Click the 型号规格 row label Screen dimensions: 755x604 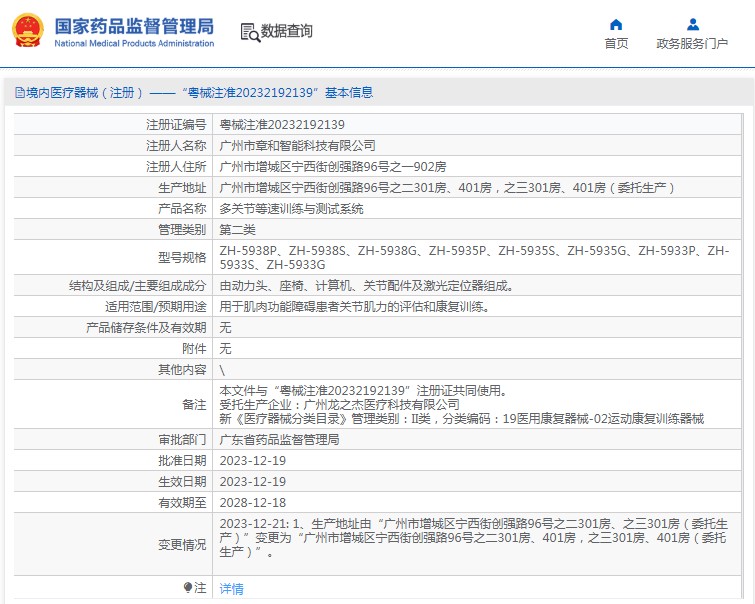(182, 258)
